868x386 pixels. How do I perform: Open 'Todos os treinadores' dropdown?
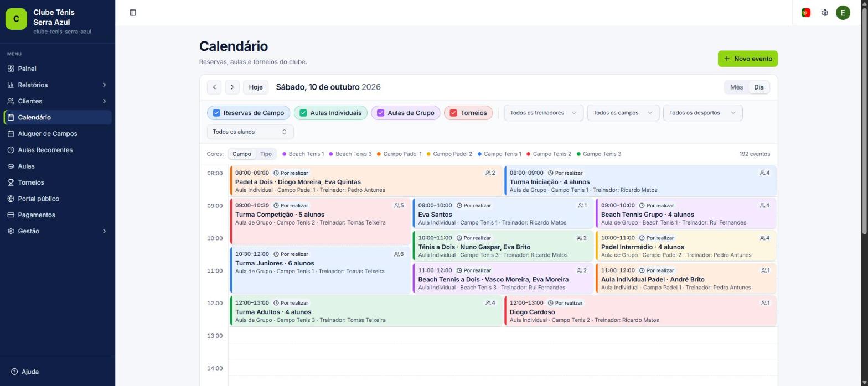click(x=543, y=113)
